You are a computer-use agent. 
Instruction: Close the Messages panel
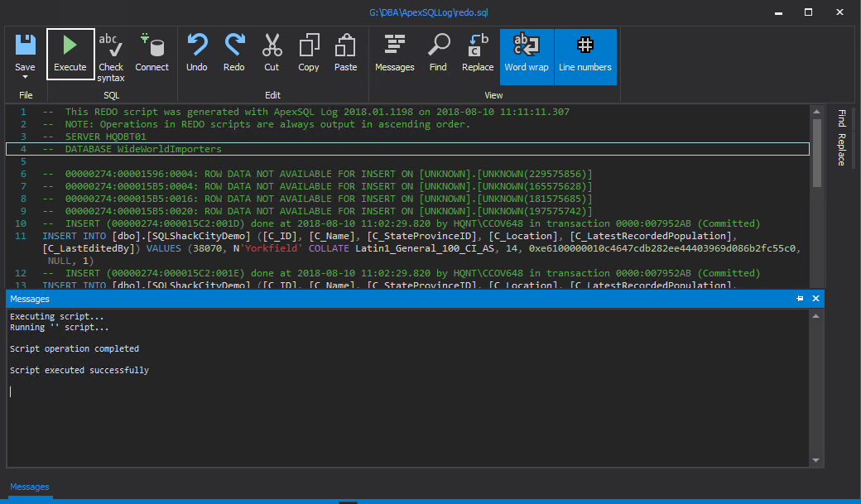[815, 298]
